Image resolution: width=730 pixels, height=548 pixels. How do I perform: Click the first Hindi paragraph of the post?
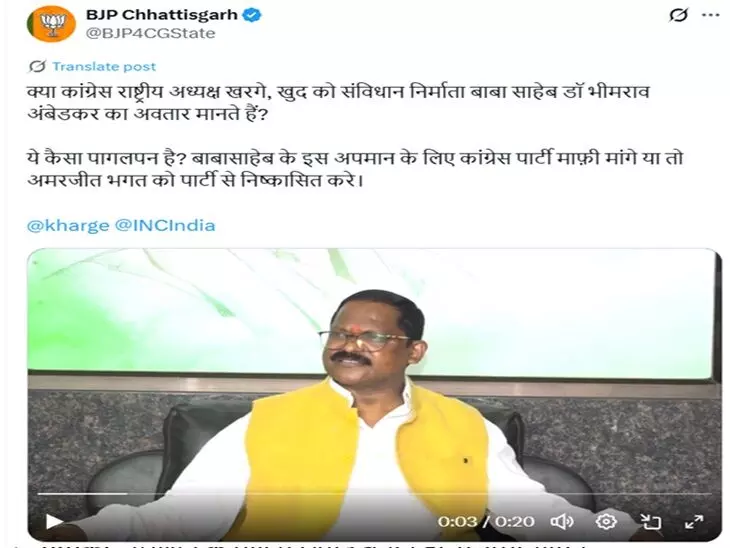(x=338, y=103)
